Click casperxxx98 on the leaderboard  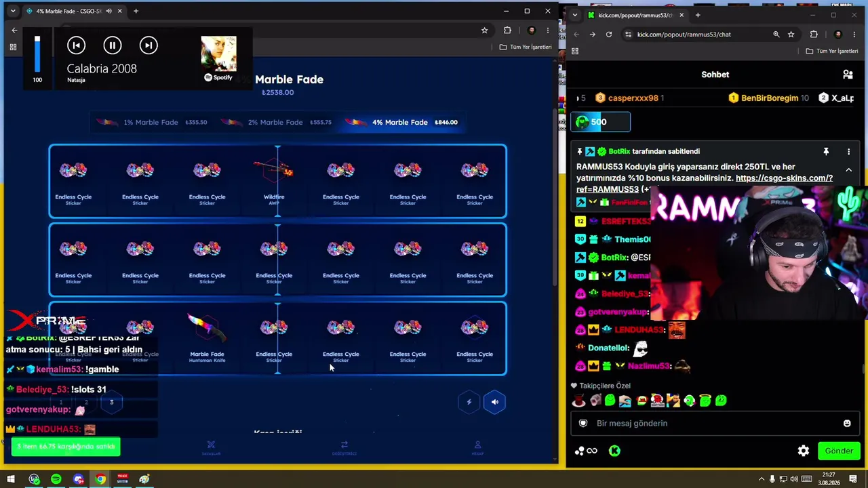(x=629, y=98)
